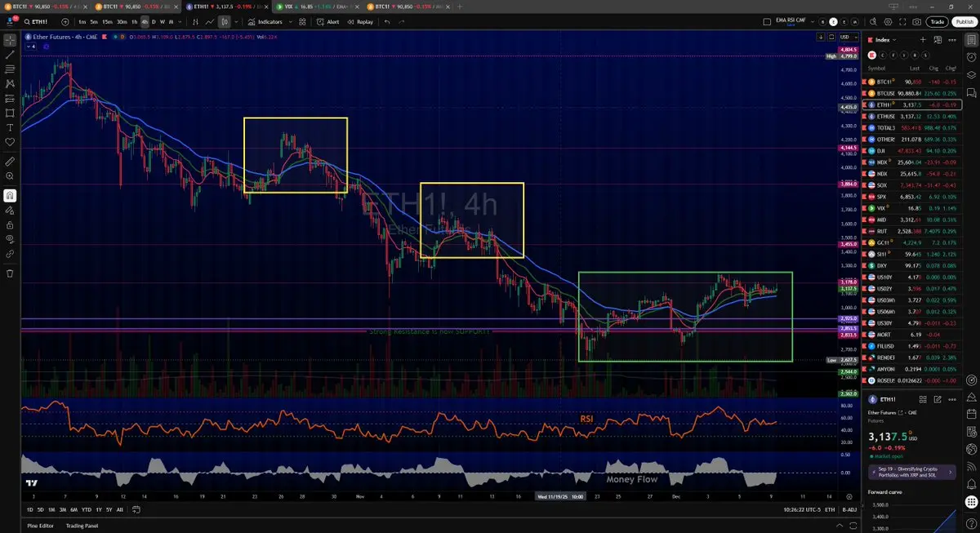Set date range to 3M
980x533 pixels.
[63, 509]
